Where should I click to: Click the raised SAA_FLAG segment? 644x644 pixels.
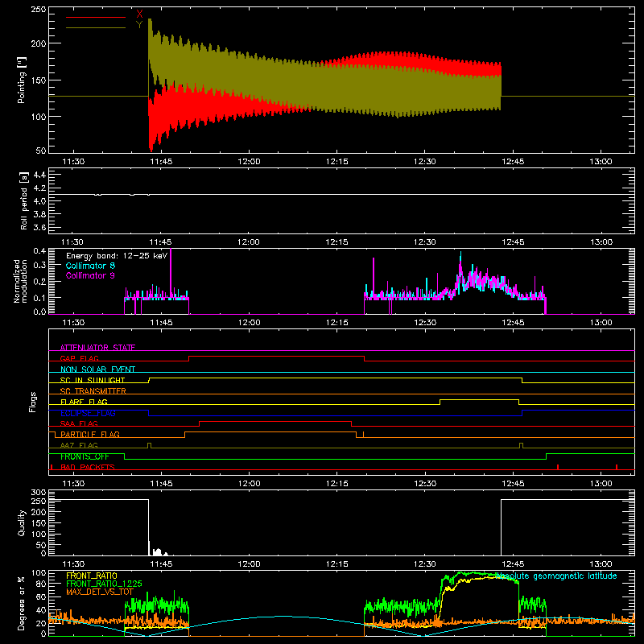[x=275, y=421]
